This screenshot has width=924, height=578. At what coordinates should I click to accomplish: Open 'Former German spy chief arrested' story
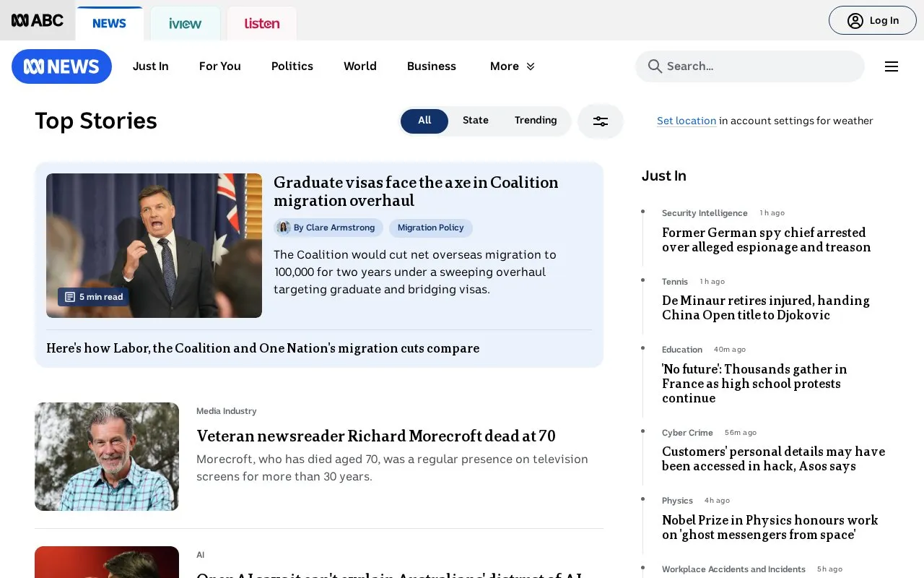pos(767,240)
